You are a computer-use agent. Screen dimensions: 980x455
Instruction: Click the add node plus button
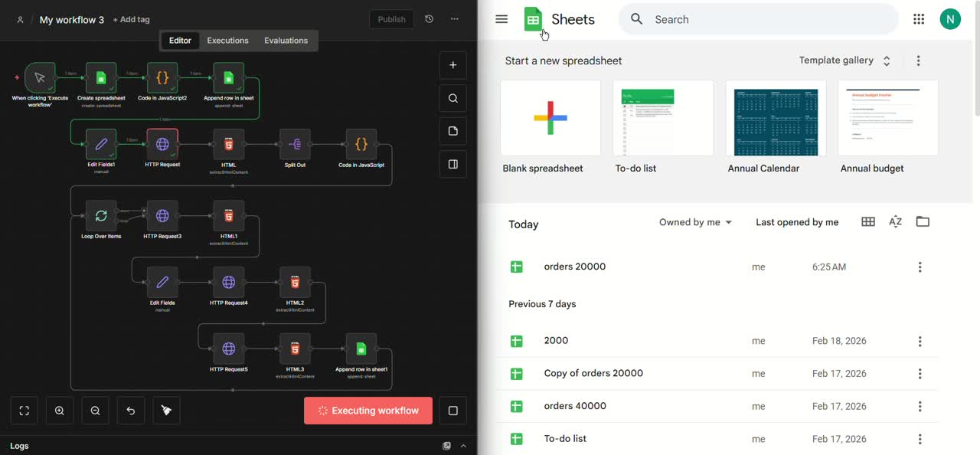click(x=452, y=65)
